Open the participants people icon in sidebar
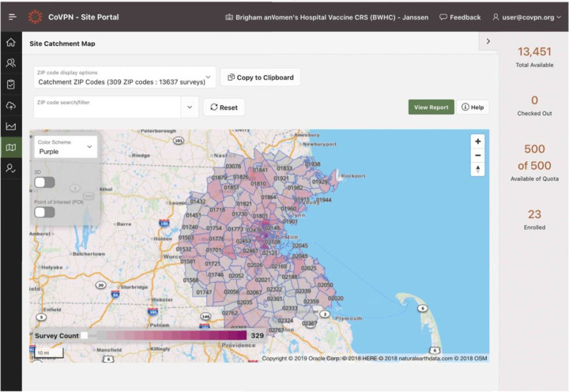The height and width of the screenshot is (392, 569). click(x=11, y=63)
